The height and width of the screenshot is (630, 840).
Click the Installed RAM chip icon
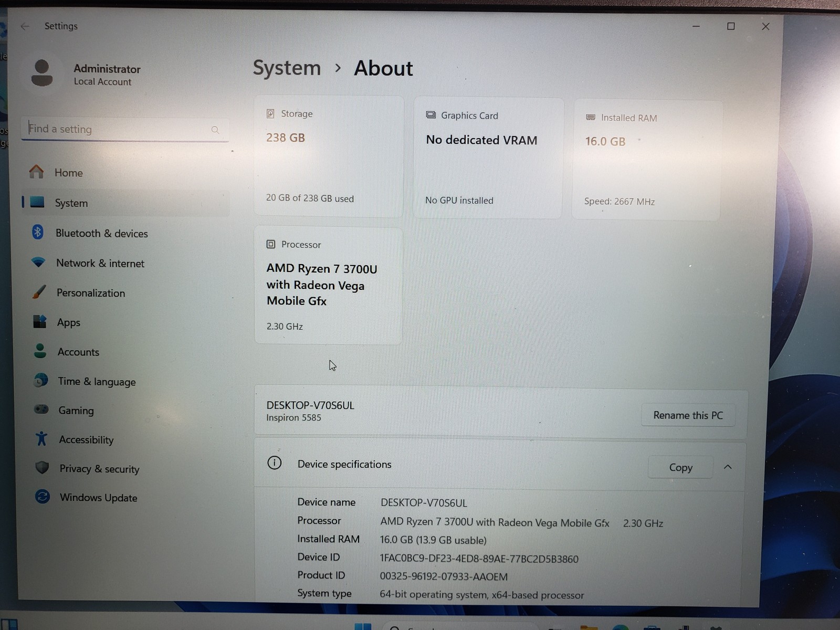(x=591, y=117)
